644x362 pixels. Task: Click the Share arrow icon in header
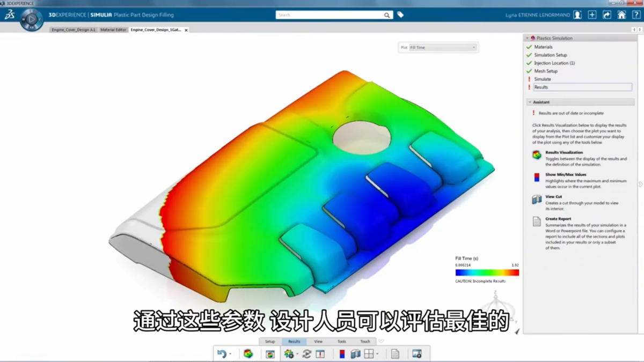[x=607, y=15]
